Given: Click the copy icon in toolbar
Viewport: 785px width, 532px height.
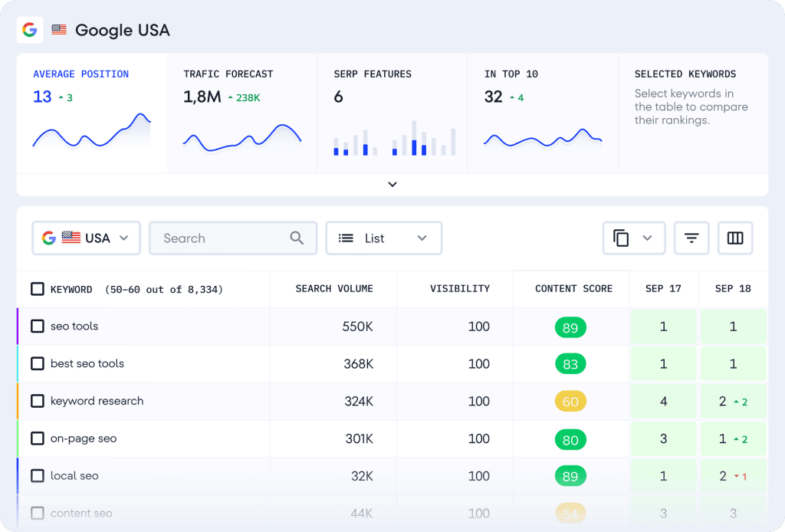Looking at the screenshot, I should pos(621,238).
